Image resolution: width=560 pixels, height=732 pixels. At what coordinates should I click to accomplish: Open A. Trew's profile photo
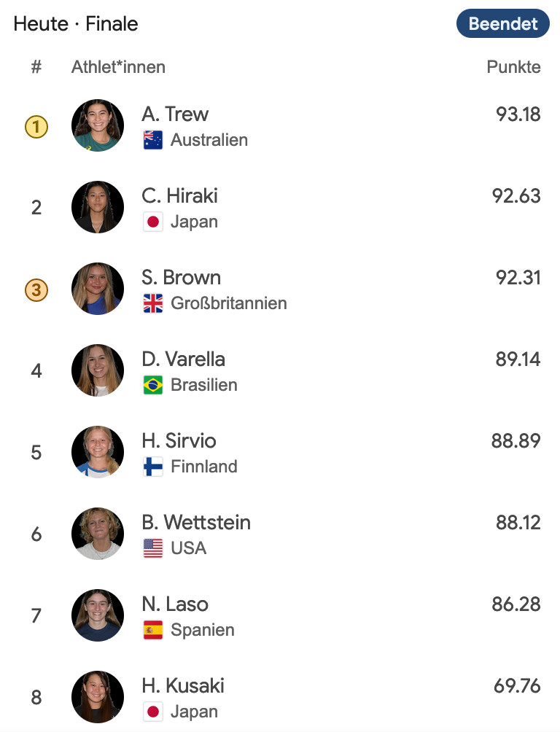(x=98, y=126)
